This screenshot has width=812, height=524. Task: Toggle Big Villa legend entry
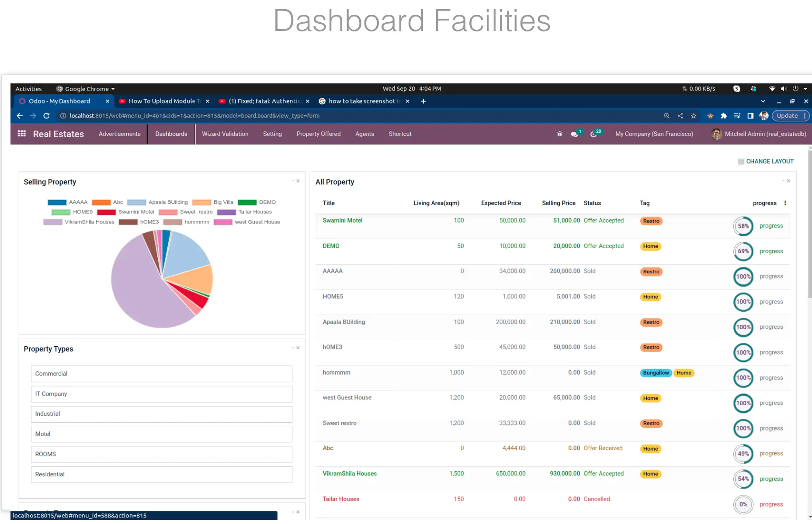(x=213, y=202)
